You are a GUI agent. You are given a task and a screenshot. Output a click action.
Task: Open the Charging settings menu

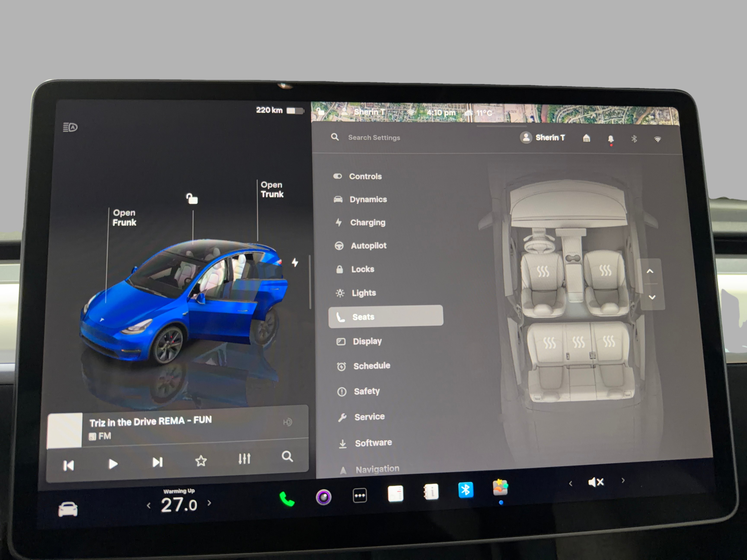367,223
